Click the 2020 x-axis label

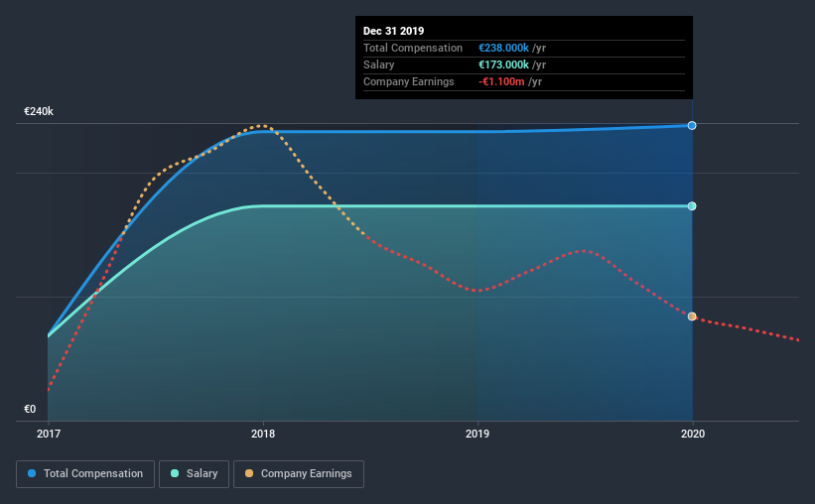click(692, 434)
